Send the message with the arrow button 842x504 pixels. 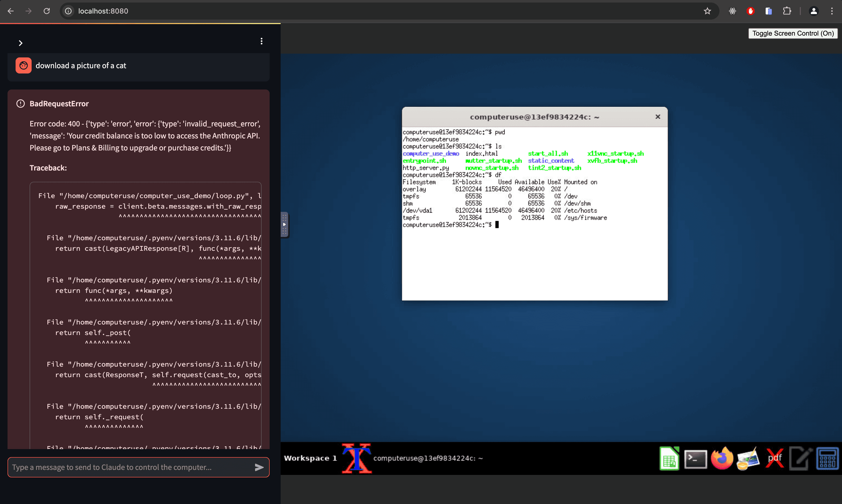259,467
